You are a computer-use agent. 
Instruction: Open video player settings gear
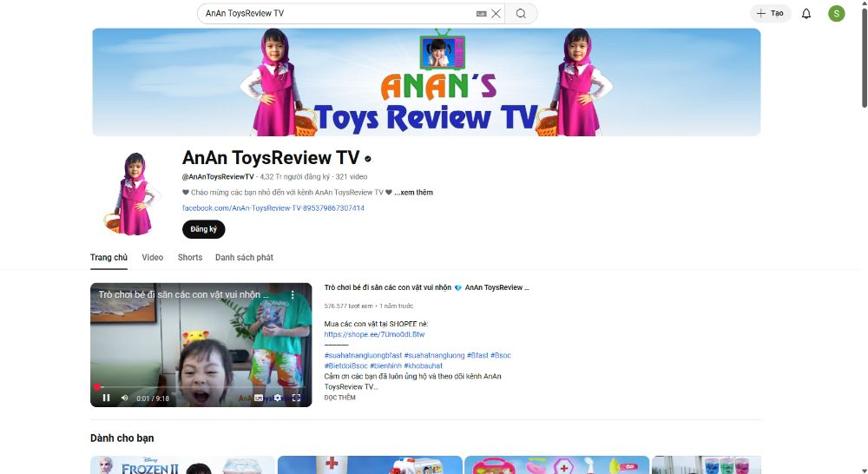278,398
